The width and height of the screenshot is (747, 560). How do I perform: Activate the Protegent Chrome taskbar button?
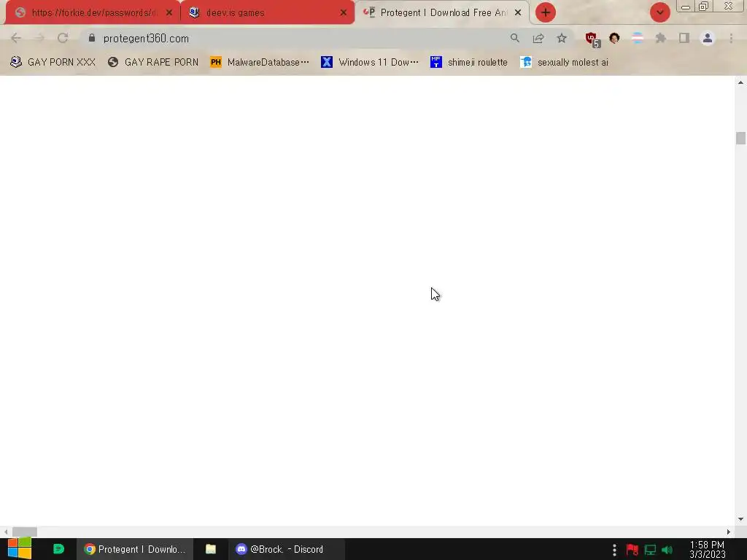point(135,549)
